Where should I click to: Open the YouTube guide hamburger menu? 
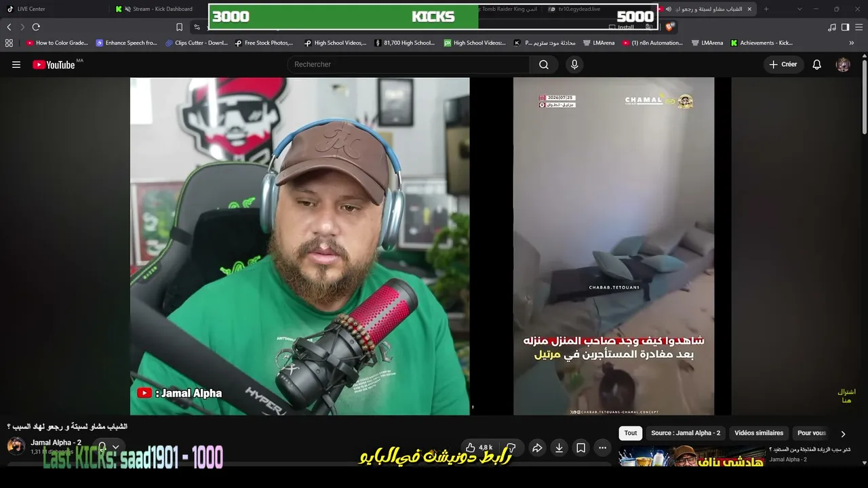coord(16,64)
